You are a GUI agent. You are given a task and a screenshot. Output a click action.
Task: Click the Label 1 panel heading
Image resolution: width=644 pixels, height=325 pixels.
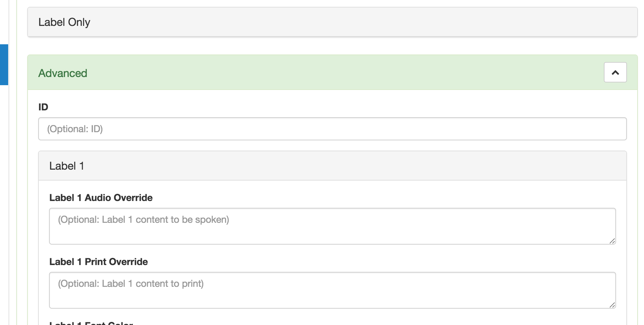pyautogui.click(x=332, y=166)
